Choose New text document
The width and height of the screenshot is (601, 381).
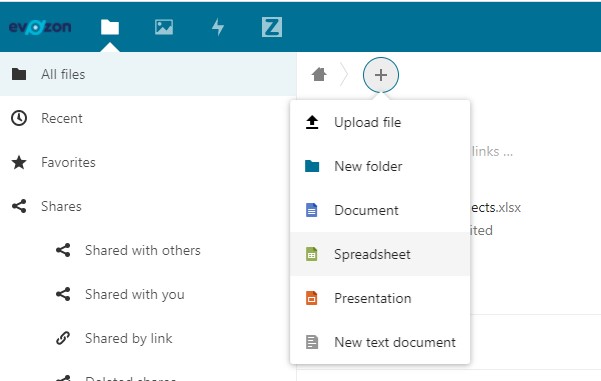tap(380, 342)
